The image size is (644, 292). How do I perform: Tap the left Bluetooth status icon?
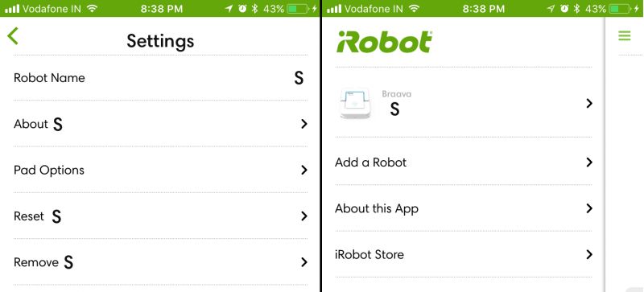(x=254, y=9)
